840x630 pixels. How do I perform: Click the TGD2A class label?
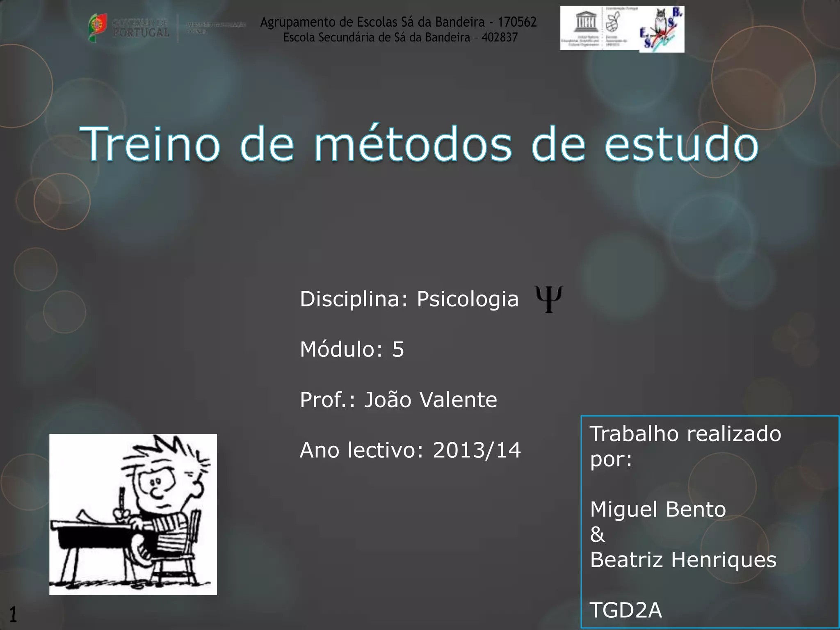(x=626, y=610)
